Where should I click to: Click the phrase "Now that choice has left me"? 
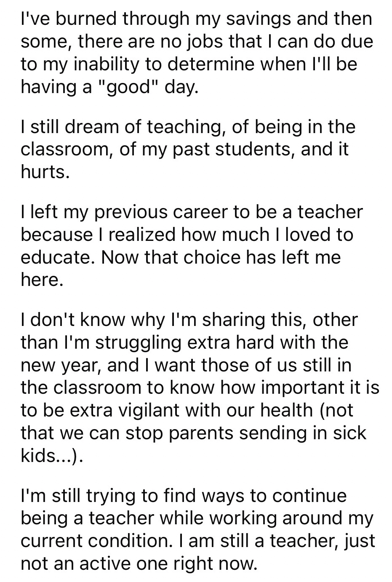click(x=221, y=257)
